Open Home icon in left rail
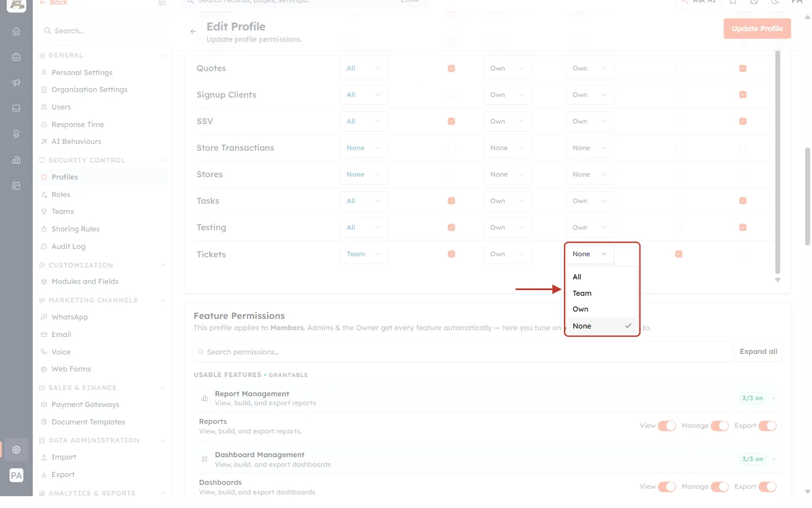Screen dimensions: 812x508 pyautogui.click(x=16, y=31)
